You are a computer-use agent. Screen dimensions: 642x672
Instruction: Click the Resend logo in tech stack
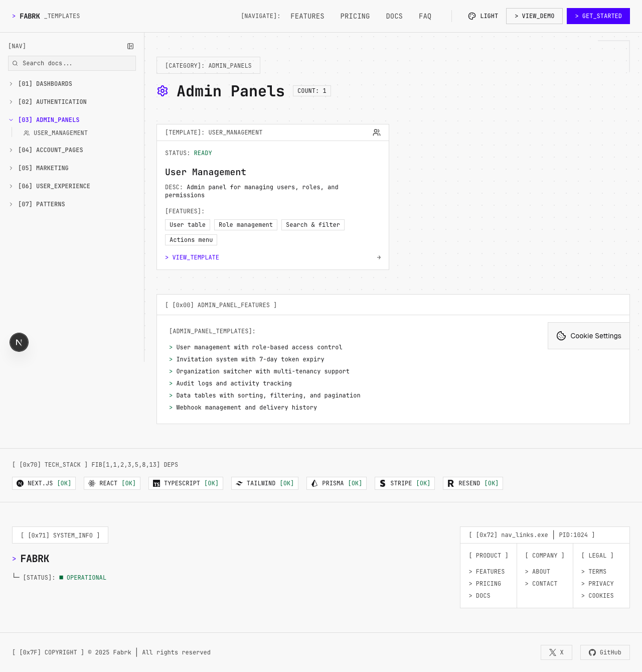451,483
